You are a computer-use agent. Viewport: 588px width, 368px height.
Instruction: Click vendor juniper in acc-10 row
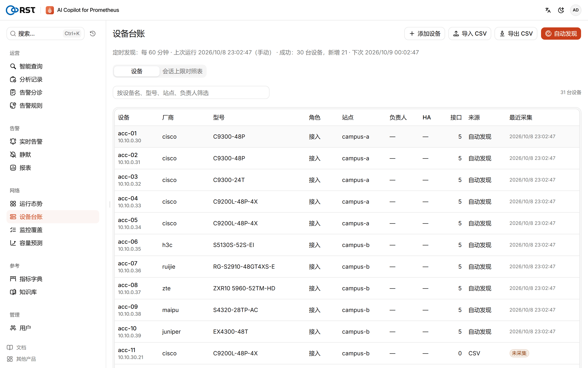tap(171, 331)
